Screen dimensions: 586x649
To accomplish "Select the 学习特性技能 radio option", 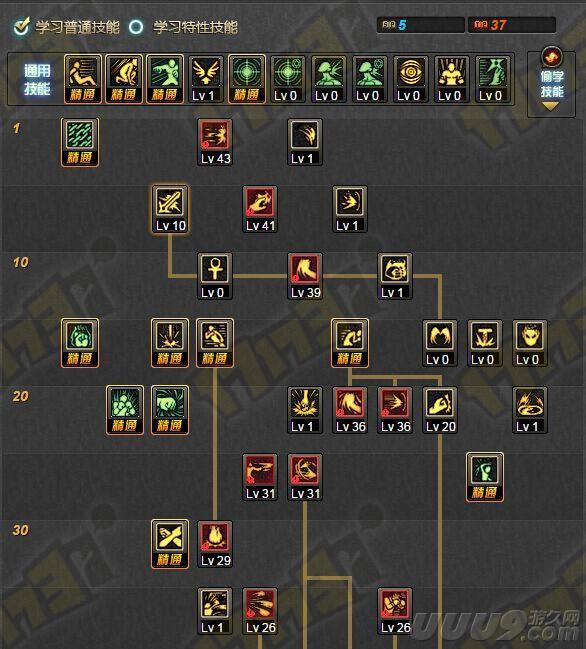I will [136, 27].
